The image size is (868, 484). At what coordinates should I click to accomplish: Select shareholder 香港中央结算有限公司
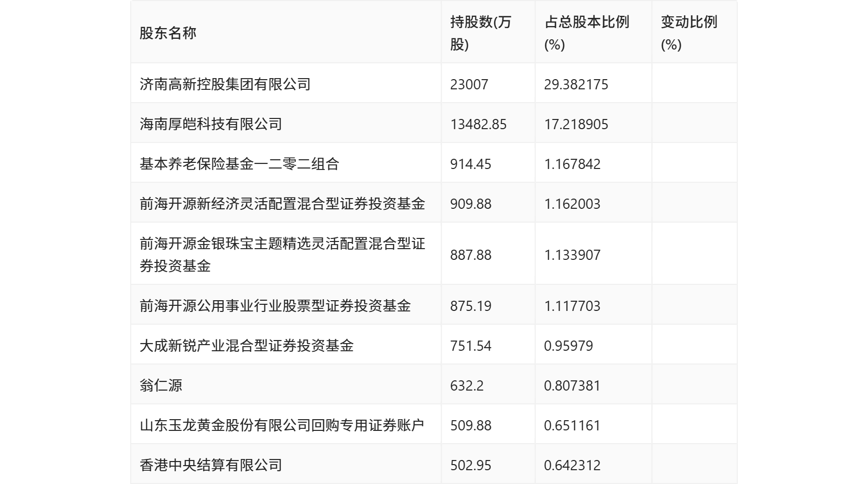tap(211, 465)
